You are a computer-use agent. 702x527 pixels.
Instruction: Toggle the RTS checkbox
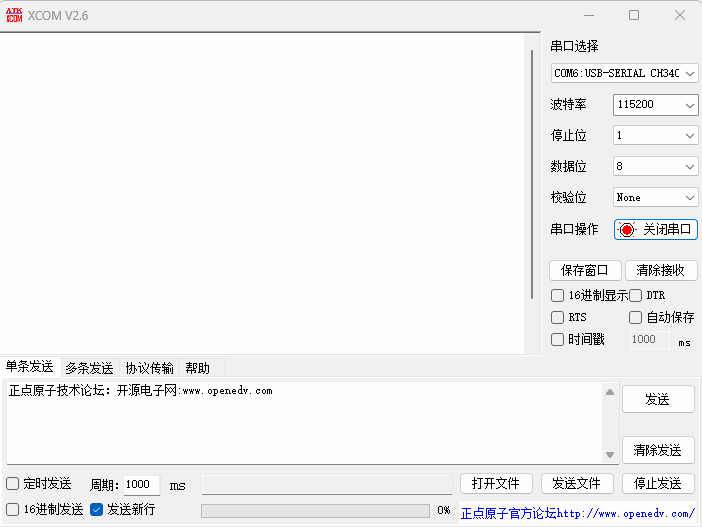[557, 317]
